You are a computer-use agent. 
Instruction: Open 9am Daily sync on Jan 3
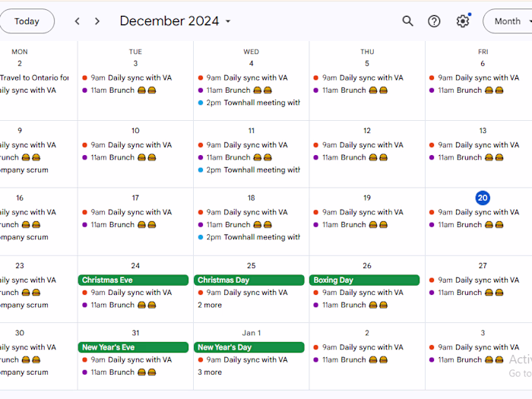pyautogui.click(x=474, y=347)
